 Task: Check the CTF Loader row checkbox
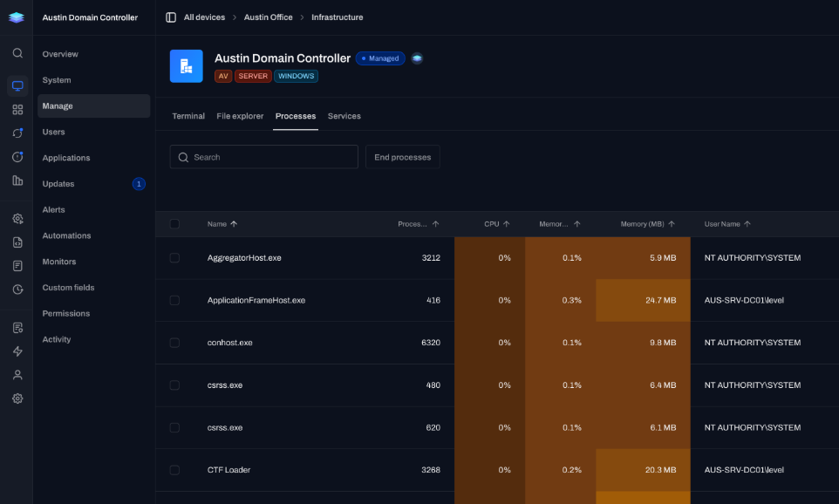pos(174,470)
